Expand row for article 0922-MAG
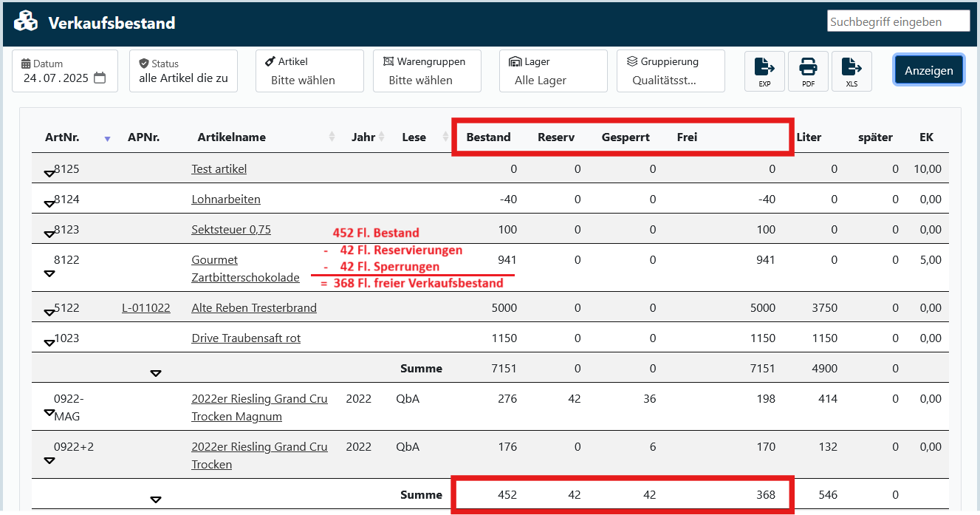 click(49, 413)
